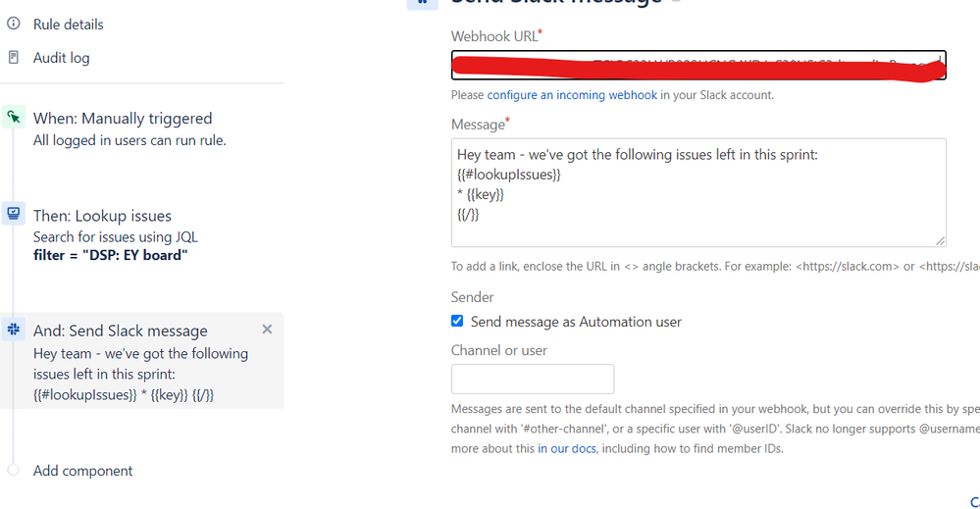Click the Rule details info icon

(13, 24)
